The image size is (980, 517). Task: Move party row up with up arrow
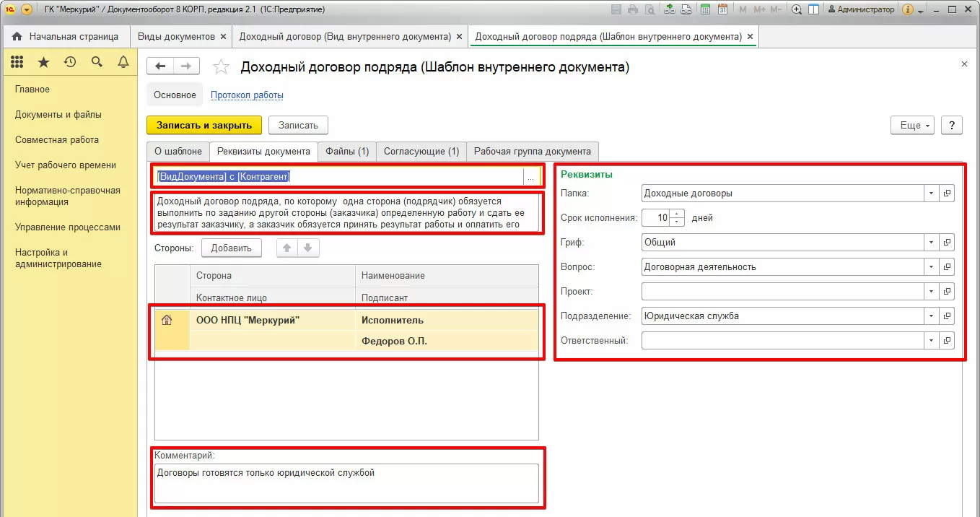286,248
